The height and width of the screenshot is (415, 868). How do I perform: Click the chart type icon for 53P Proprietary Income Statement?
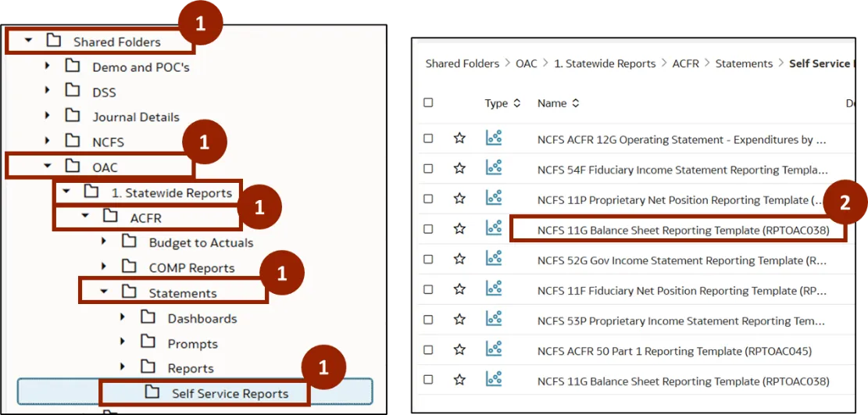[x=493, y=319]
